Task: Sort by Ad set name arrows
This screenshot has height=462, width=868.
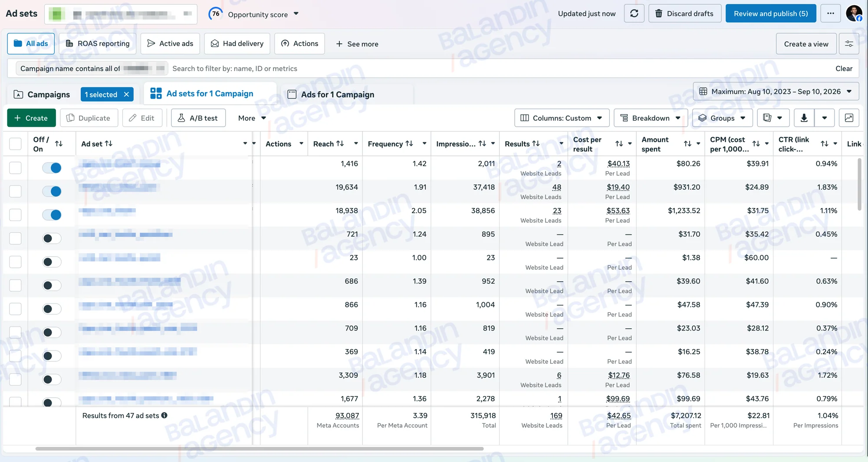Action: tap(108, 144)
